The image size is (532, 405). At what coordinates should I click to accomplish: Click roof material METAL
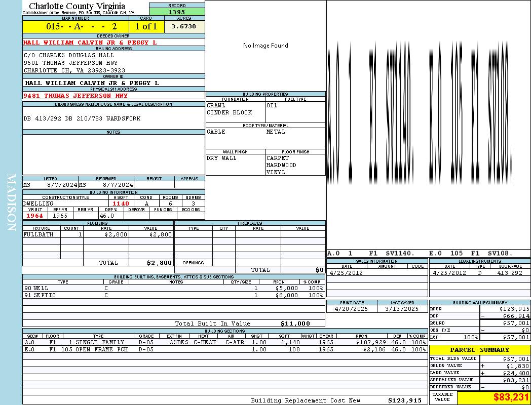[x=276, y=132]
